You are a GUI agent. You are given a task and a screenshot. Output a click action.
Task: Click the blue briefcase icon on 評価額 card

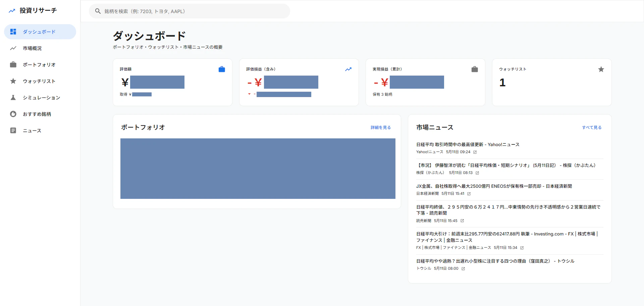(222, 69)
